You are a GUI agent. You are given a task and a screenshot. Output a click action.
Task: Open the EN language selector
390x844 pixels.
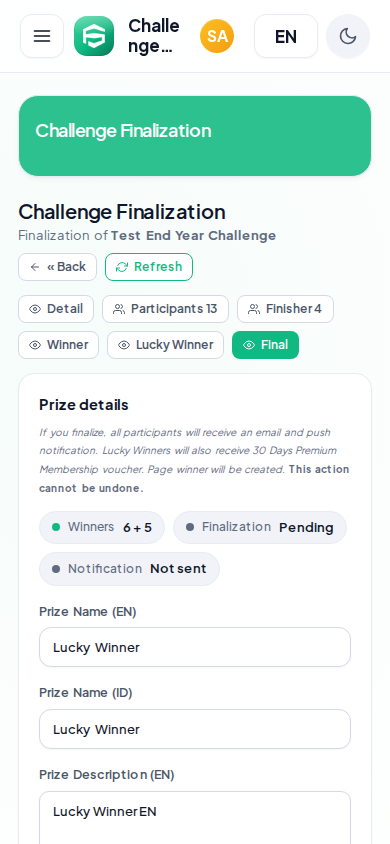(x=286, y=36)
